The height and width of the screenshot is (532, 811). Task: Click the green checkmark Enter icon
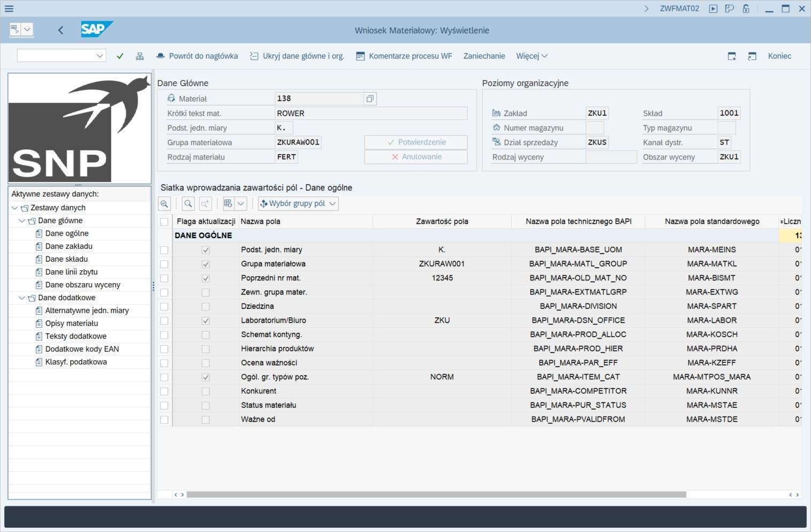120,56
